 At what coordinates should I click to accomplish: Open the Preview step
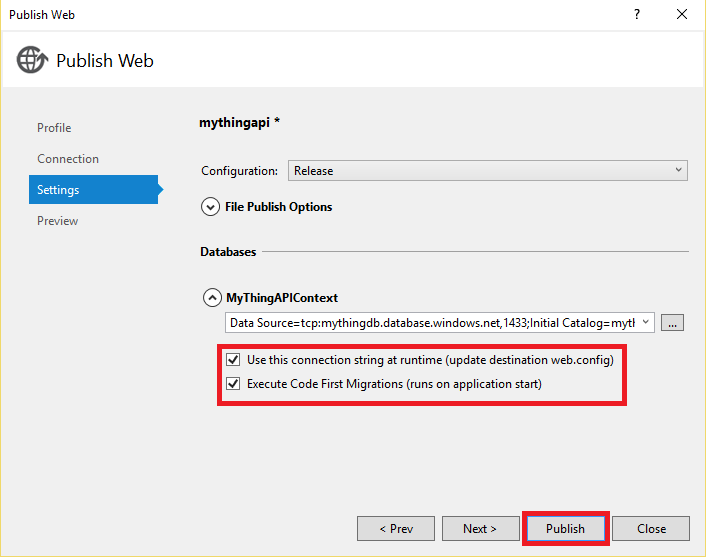[57, 221]
